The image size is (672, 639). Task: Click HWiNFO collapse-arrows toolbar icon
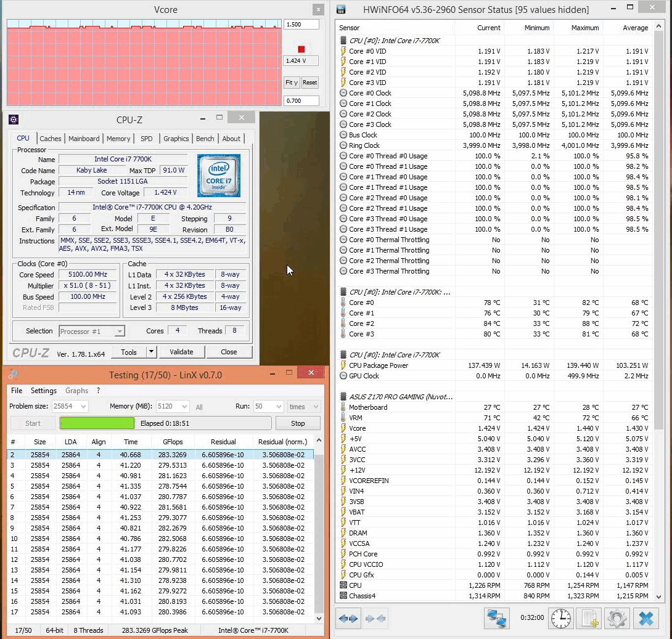pos(375,619)
